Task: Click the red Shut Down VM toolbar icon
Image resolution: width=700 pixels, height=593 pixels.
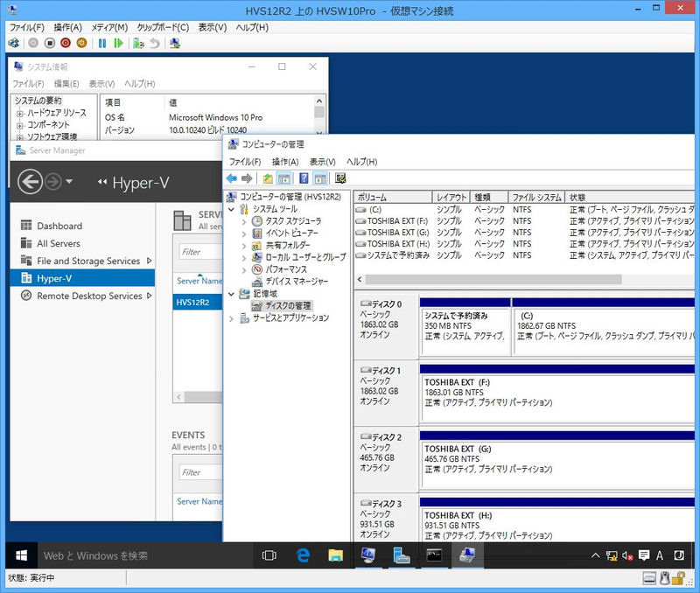Action: pos(66,43)
